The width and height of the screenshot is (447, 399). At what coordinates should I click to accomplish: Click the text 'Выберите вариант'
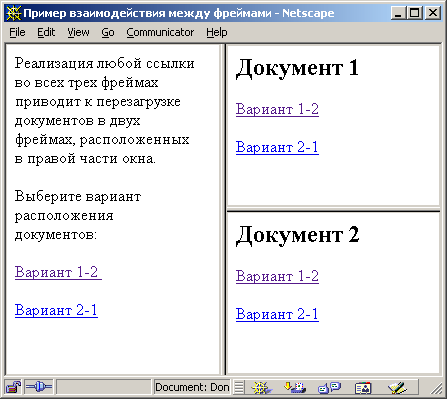(78, 197)
